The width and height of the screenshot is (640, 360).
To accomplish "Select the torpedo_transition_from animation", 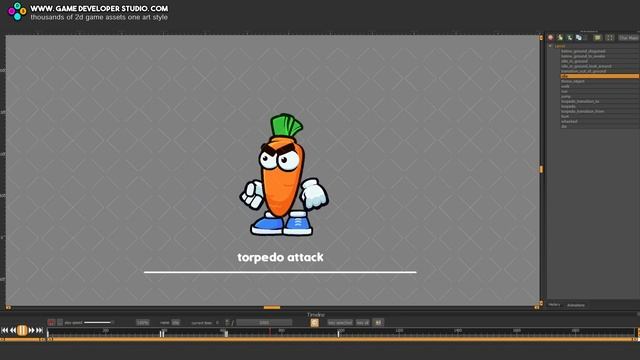I will point(600,111).
